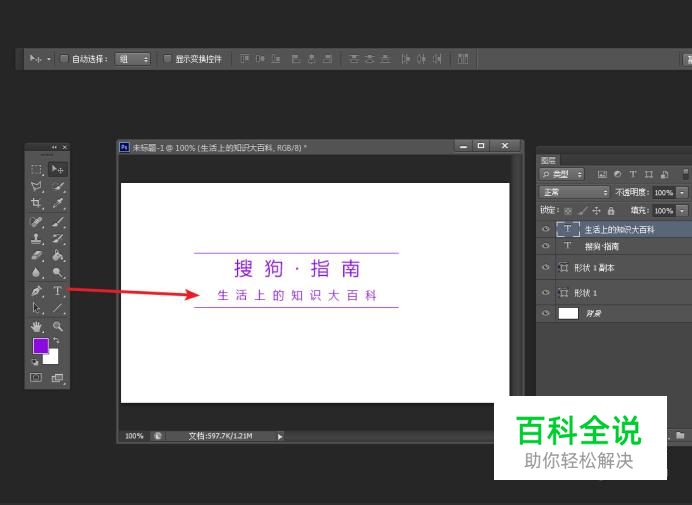This screenshot has width=692, height=505.
Task: Change the screen mode icon
Action: 57,378
